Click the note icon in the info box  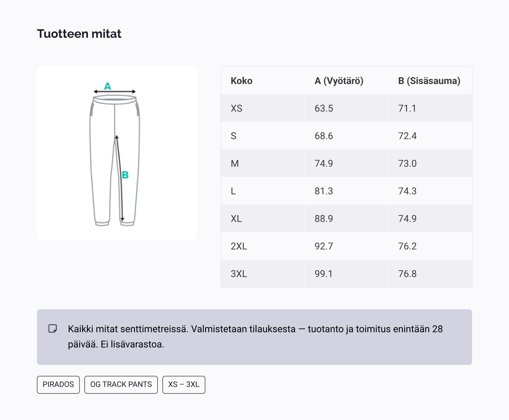(53, 329)
